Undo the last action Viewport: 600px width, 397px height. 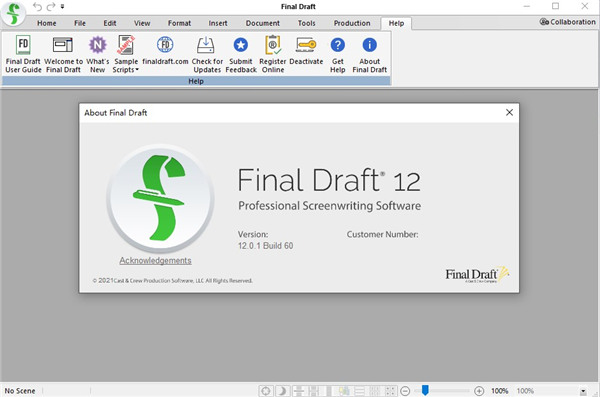coord(37,7)
